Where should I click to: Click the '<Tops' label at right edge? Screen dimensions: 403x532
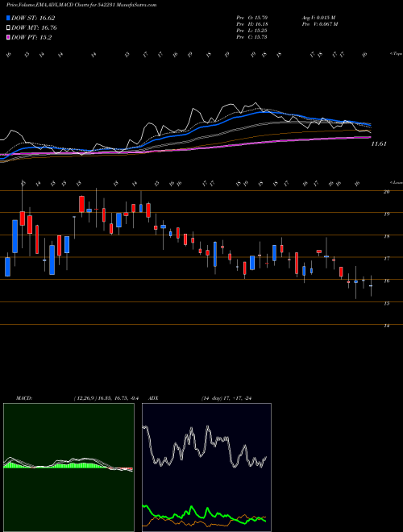397,54
